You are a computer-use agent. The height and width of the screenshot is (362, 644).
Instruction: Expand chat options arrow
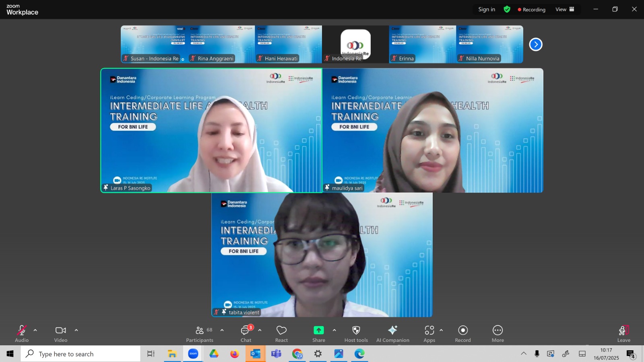[x=260, y=330]
